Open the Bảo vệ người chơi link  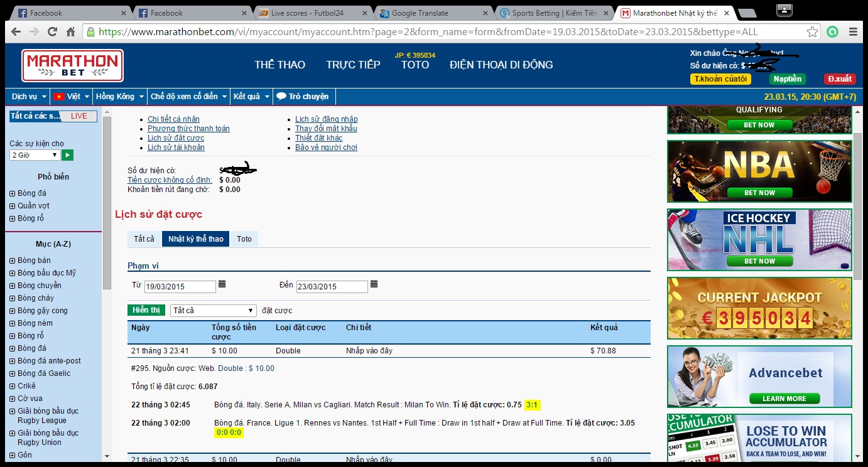[x=326, y=148]
